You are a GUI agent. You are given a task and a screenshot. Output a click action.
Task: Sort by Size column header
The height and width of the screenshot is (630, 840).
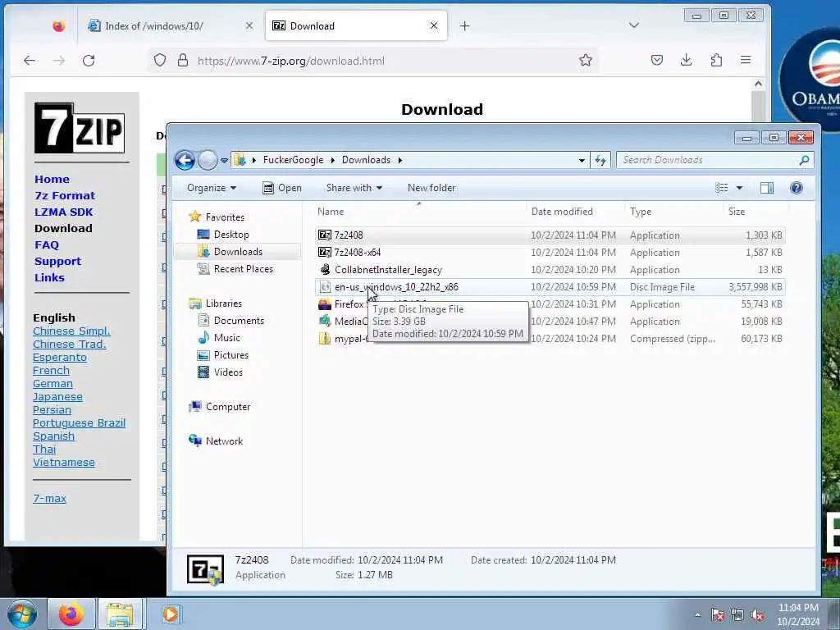pos(756,212)
